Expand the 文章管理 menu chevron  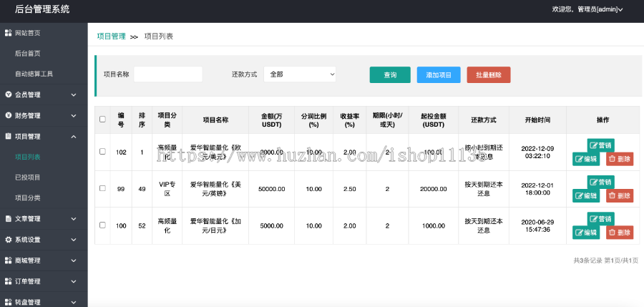pyautogui.click(x=74, y=219)
